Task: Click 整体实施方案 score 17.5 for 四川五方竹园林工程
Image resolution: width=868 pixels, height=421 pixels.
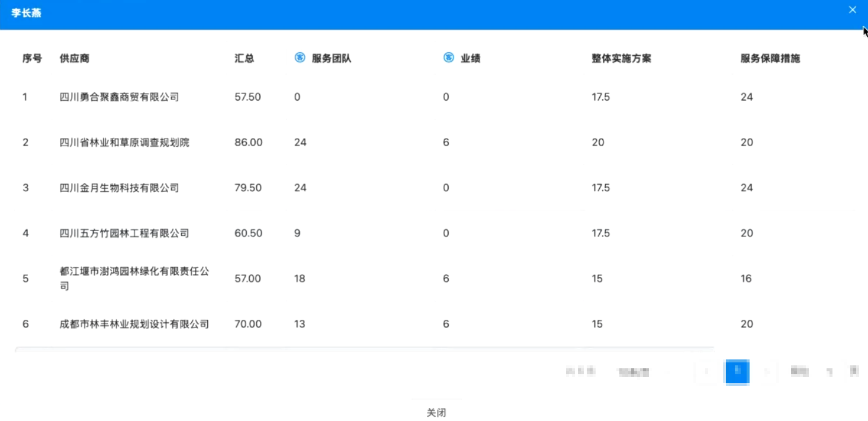Action: 600,233
